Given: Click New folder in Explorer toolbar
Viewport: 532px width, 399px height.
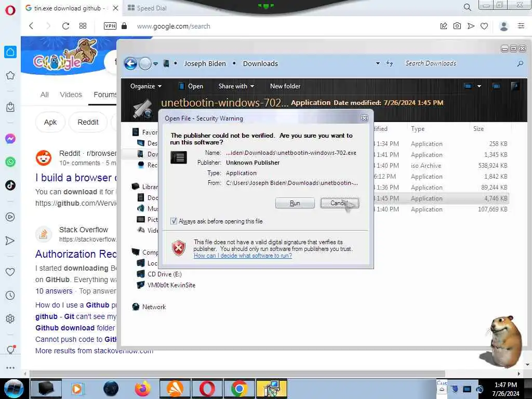Looking at the screenshot, I should (x=285, y=86).
